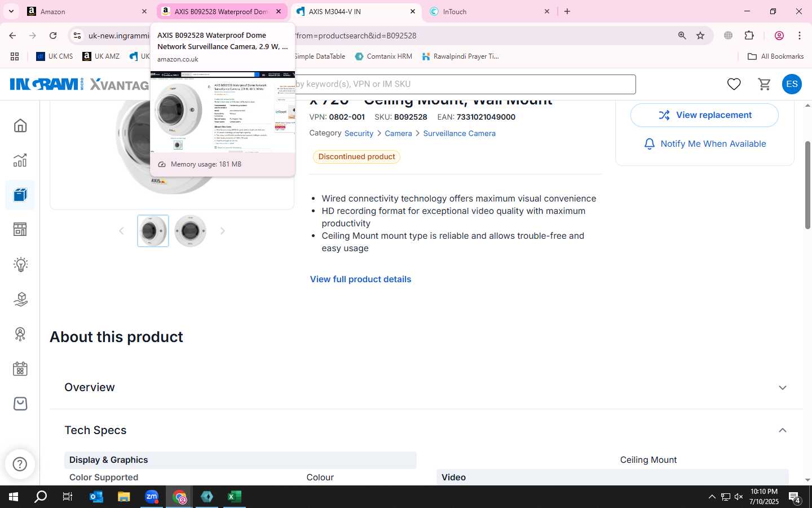View site information icon in address bar
Viewport: 812px width, 508px height.
(x=77, y=36)
